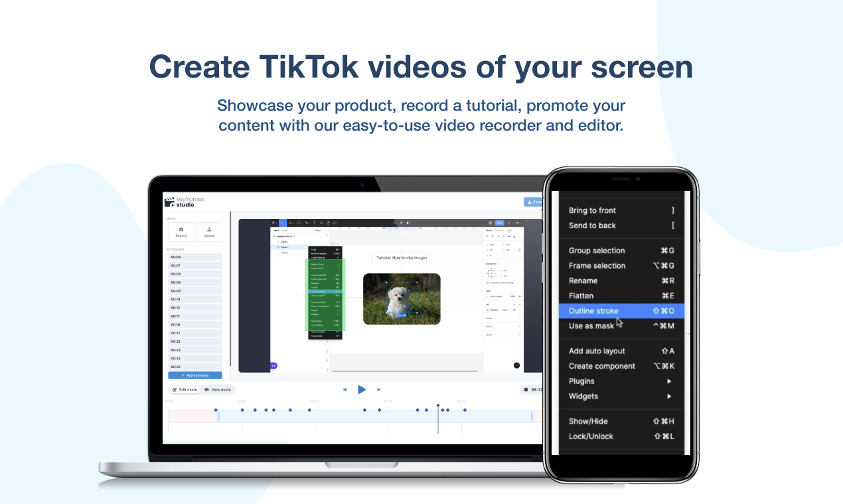Select the 00:12 keyframe in the list

point(194,308)
